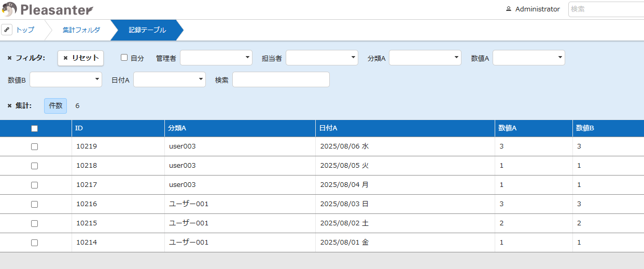This screenshot has width=644, height=269.
Task: Click date 2025/08/02 土
Action: tap(345, 223)
